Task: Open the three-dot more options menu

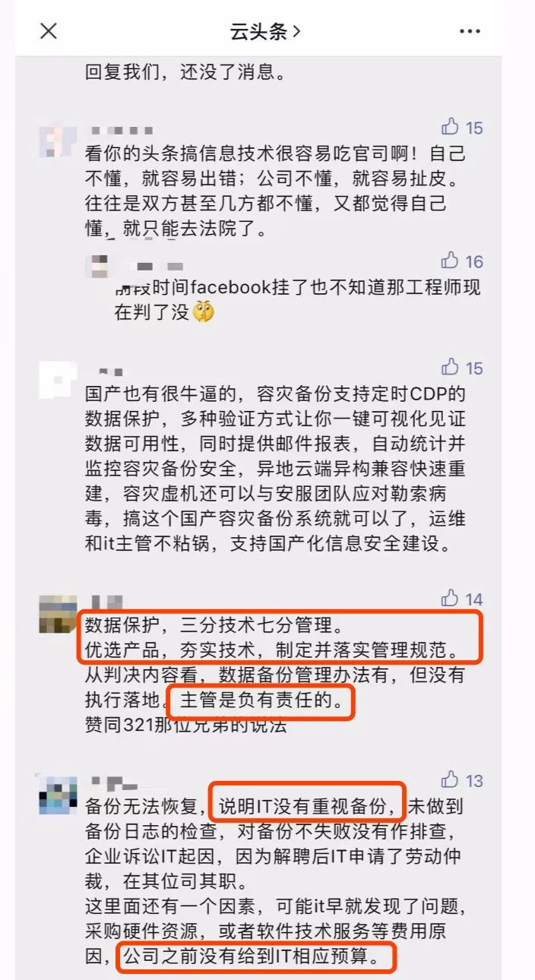Action: [471, 31]
